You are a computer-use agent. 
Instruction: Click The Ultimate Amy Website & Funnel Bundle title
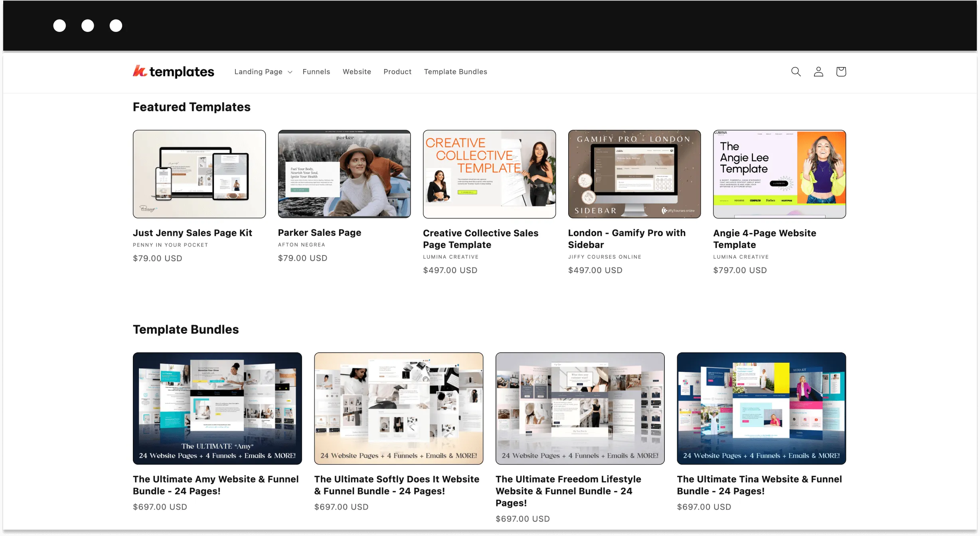pyautogui.click(x=215, y=485)
